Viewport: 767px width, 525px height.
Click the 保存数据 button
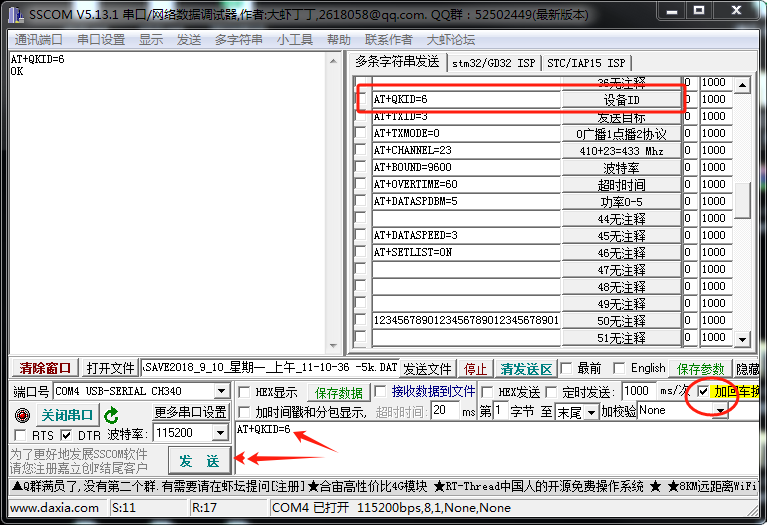tap(338, 392)
